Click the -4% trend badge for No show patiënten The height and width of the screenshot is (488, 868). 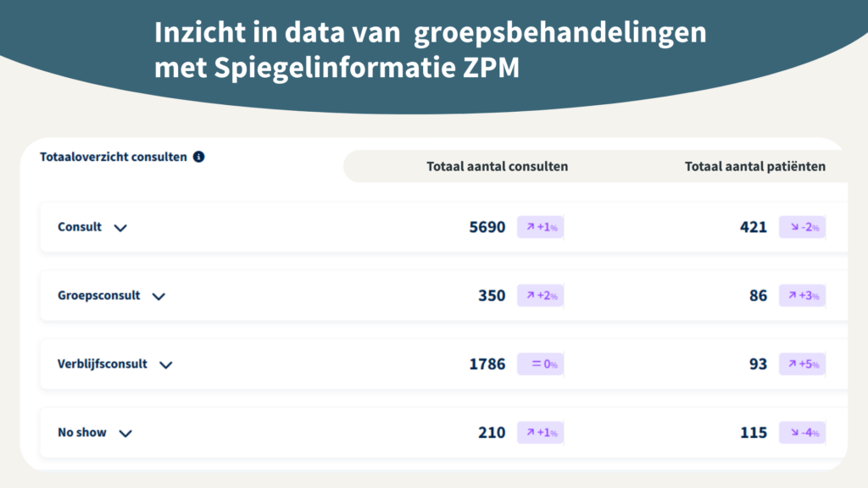coord(802,433)
